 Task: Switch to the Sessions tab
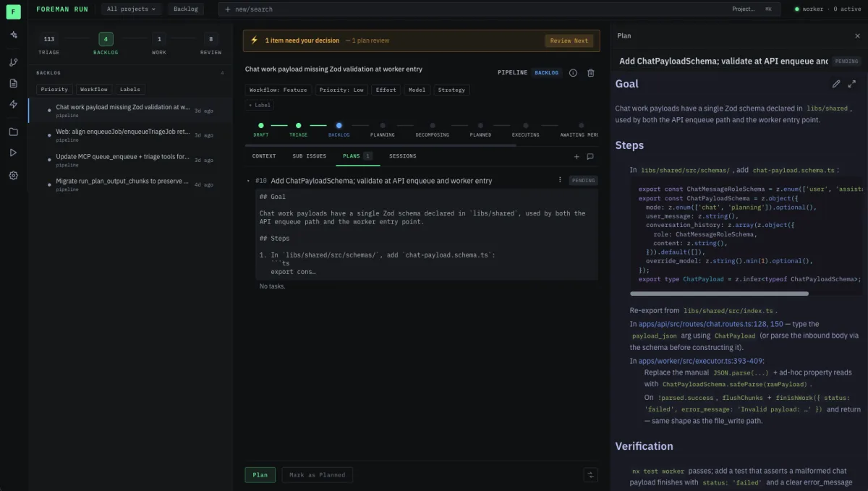click(403, 156)
